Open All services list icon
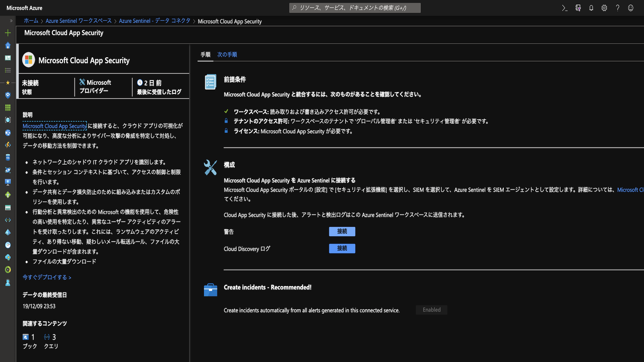 pyautogui.click(x=8, y=70)
